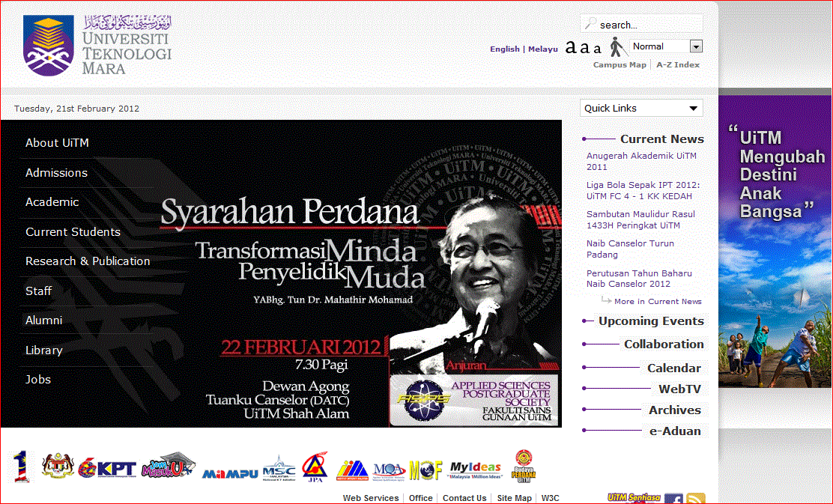833x504 pixels.
Task: Switch language to English
Action: [x=505, y=49]
